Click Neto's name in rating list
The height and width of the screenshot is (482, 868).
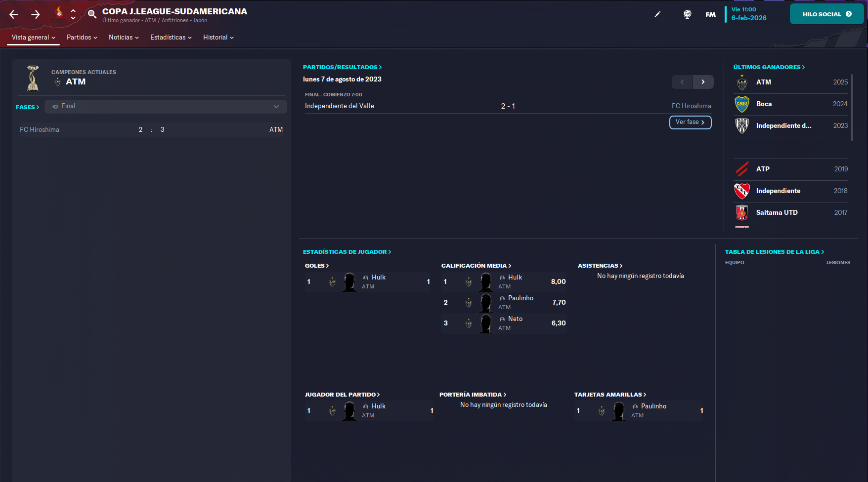[515, 319]
